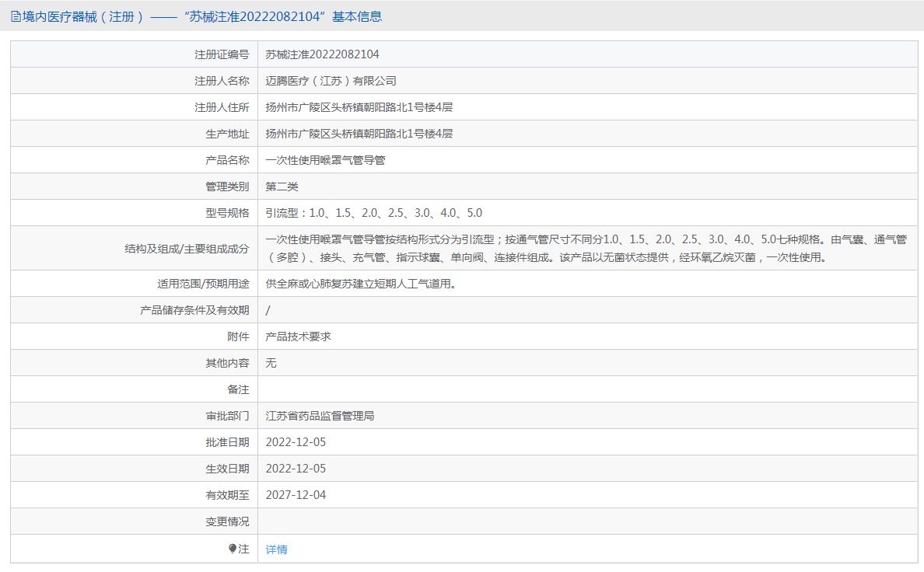Viewport: 924px width, 572px height.
Task: Click the 管理类别 label
Action: click(227, 187)
